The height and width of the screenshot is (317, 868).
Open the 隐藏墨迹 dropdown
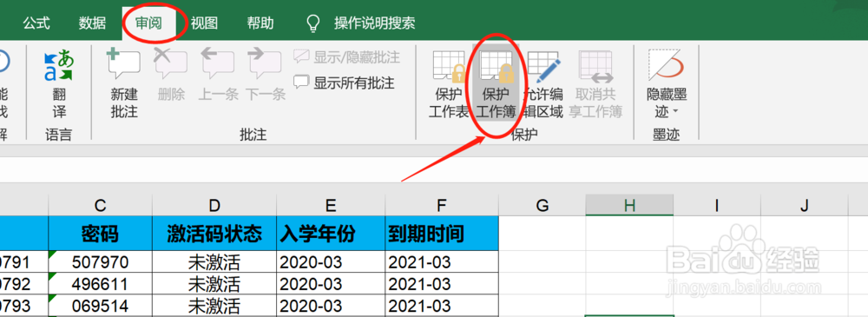[667, 83]
